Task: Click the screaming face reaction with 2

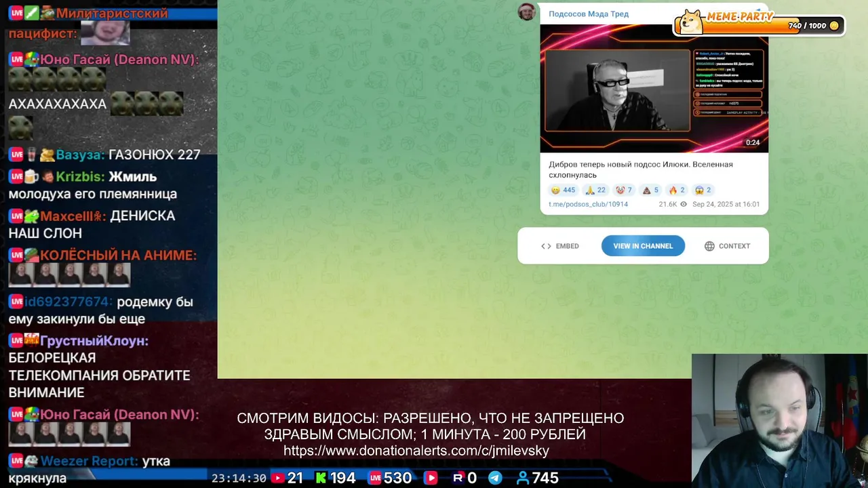Action: [703, 190]
